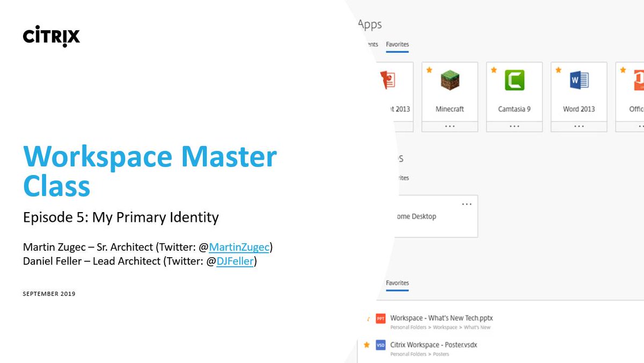The width and height of the screenshot is (644, 363).
Task: Open the Minecraft app icon
Action: 450,81
